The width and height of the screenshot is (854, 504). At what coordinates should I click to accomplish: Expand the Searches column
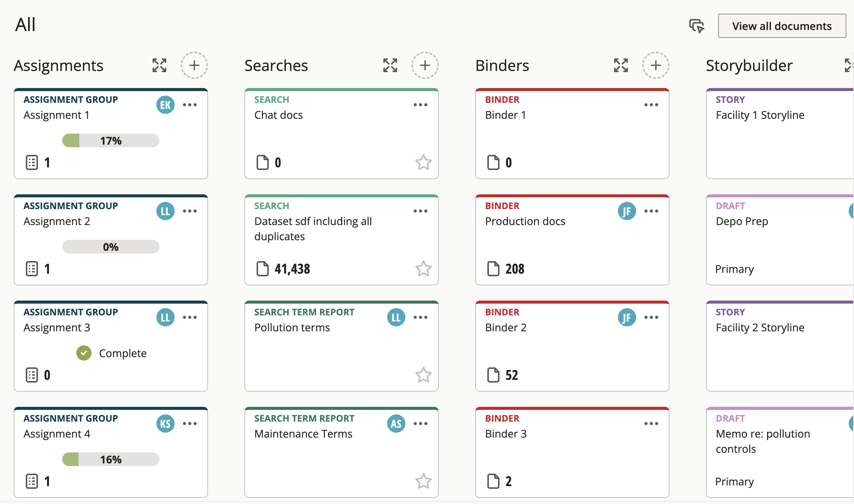click(x=390, y=65)
